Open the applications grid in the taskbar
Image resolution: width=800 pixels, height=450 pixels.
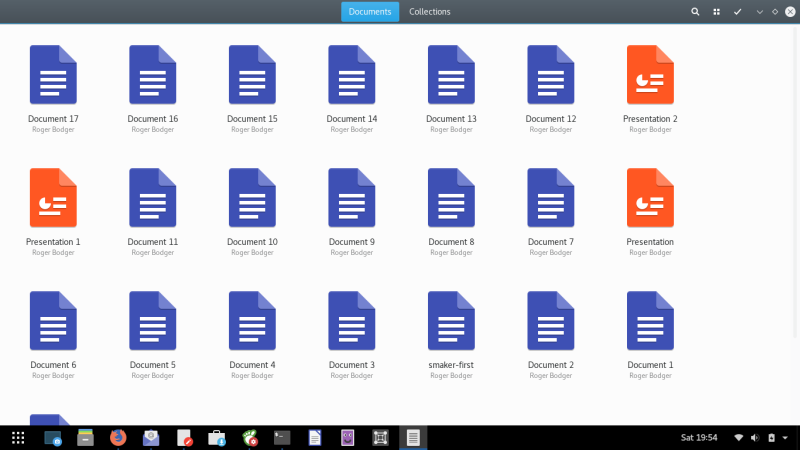tap(18, 438)
